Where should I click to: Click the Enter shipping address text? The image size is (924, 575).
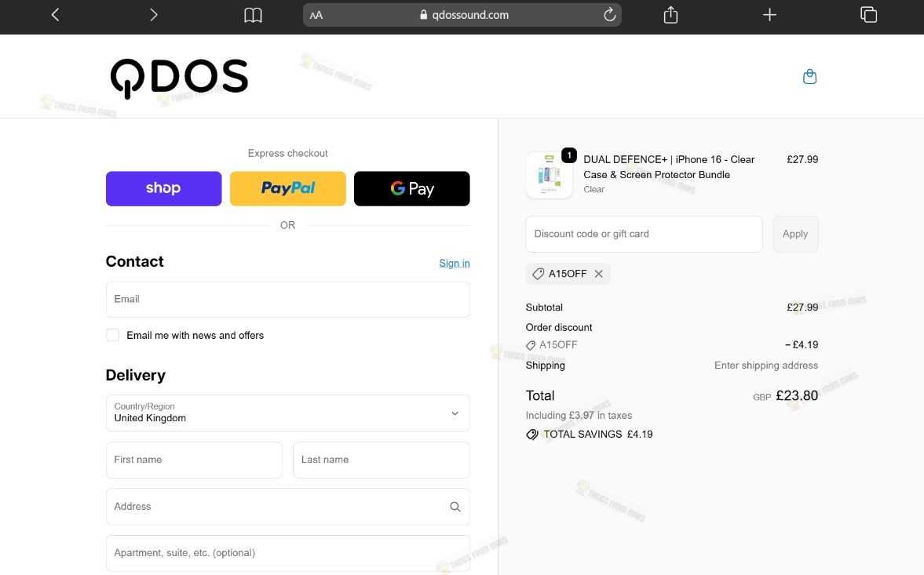tap(766, 366)
